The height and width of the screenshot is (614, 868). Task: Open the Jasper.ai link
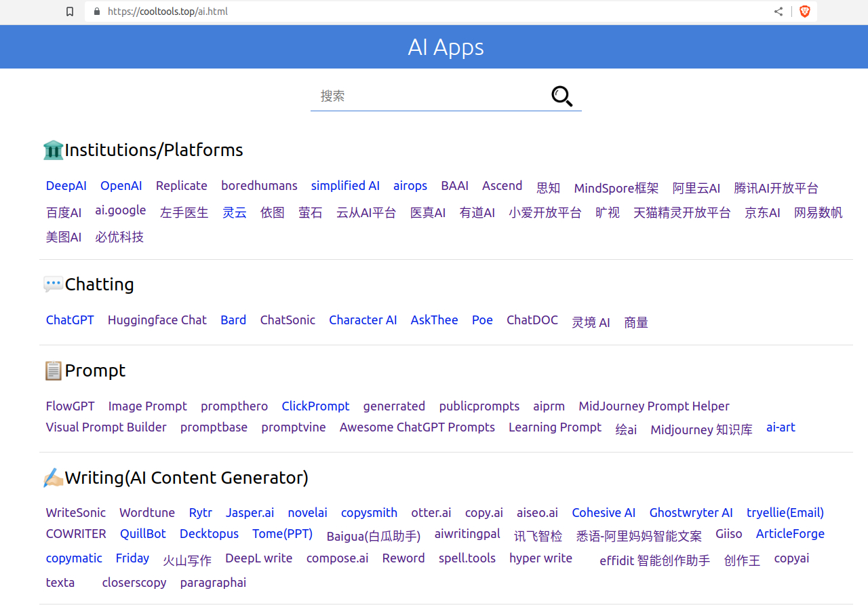coord(250,513)
